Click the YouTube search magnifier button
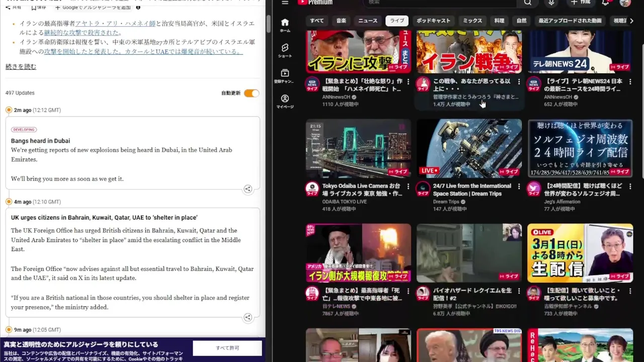644x362 pixels. (x=527, y=3)
